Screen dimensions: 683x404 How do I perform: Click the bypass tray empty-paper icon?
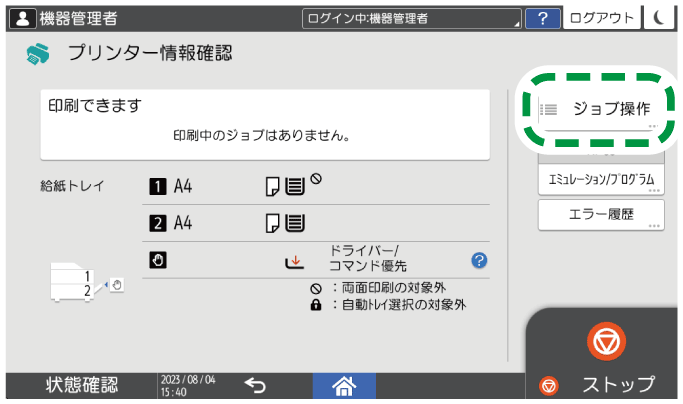point(294,262)
